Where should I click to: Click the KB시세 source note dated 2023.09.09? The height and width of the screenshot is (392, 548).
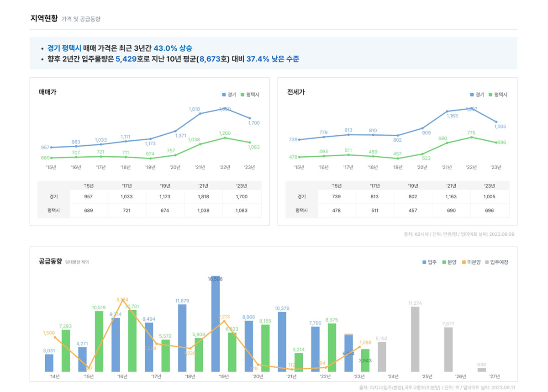459,234
